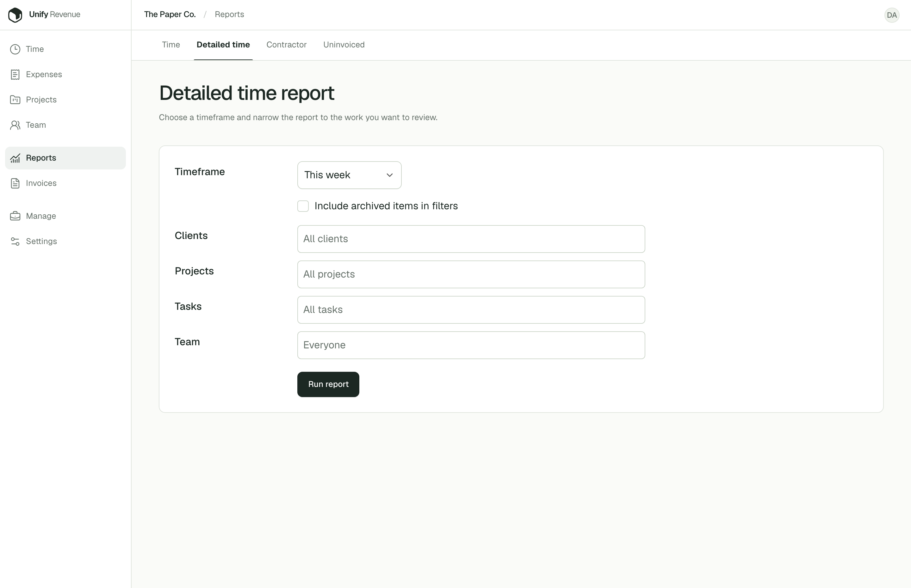
Task: Click the chevron arrow in Timeframe dropdown
Action: (390, 175)
